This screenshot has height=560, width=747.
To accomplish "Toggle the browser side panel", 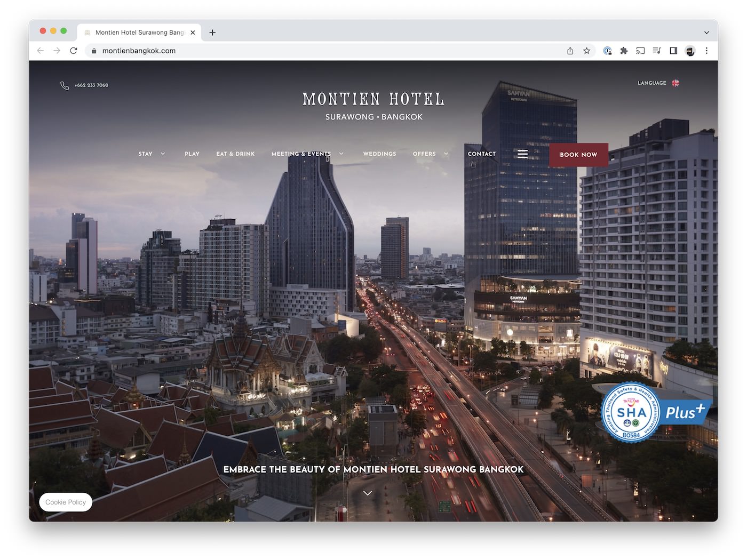I will (x=673, y=51).
